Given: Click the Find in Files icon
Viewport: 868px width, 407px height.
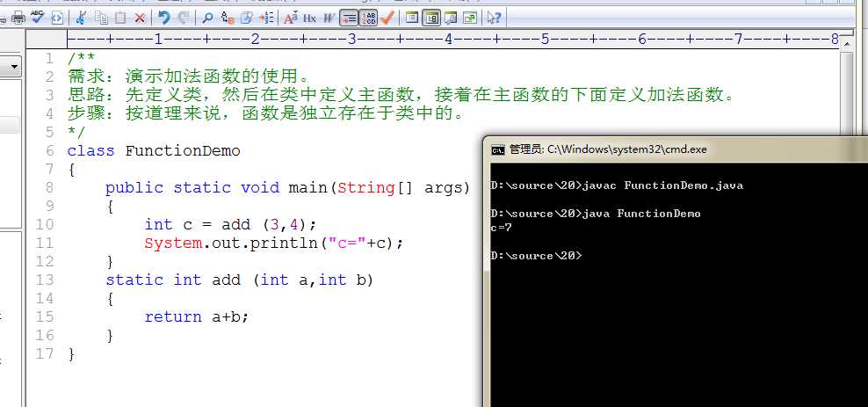Looking at the screenshot, I should coord(247,18).
